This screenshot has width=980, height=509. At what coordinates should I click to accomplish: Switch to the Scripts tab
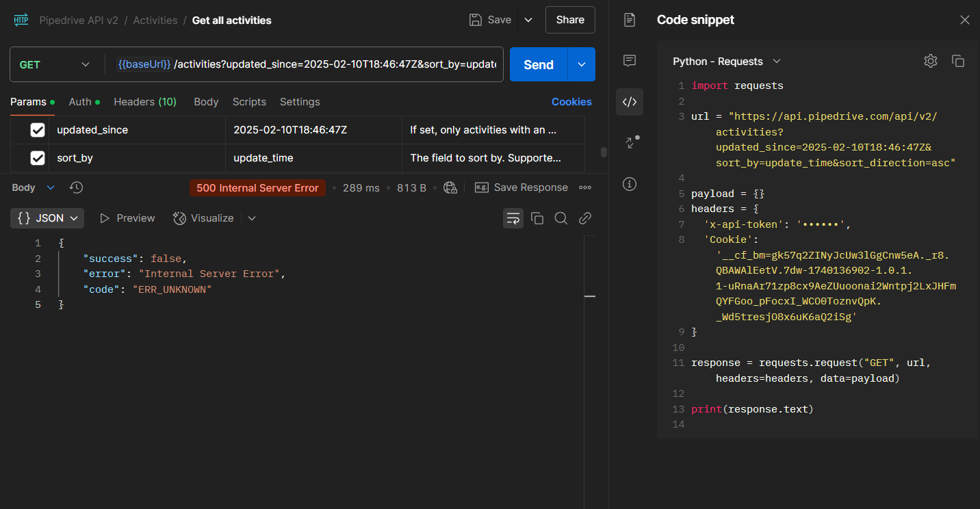249,102
